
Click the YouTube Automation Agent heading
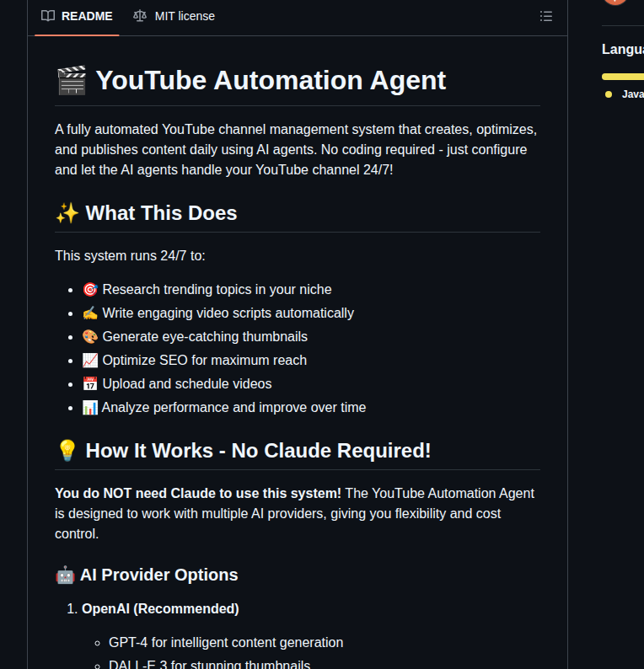click(x=271, y=80)
